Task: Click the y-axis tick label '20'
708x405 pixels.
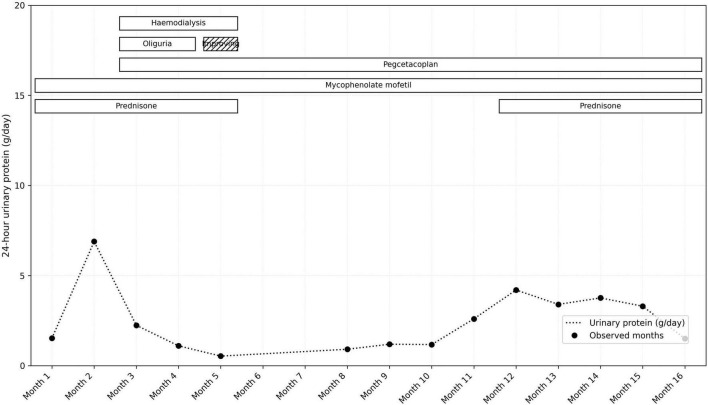Action: click(x=21, y=5)
